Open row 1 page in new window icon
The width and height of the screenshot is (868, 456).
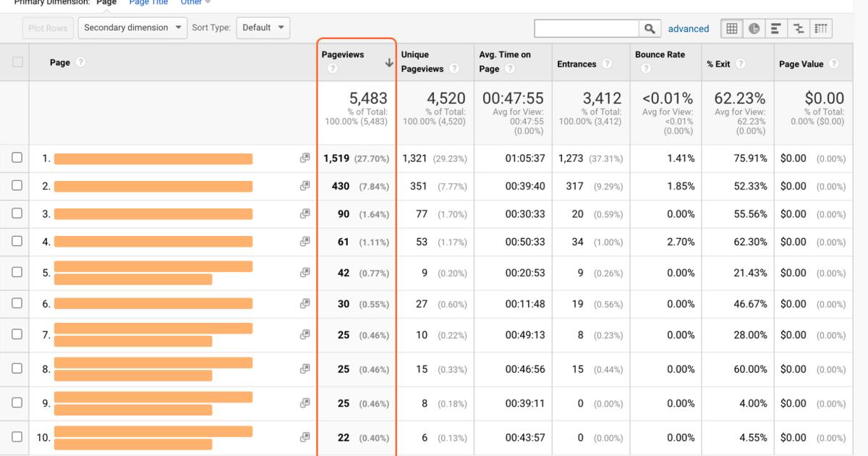[x=305, y=159]
